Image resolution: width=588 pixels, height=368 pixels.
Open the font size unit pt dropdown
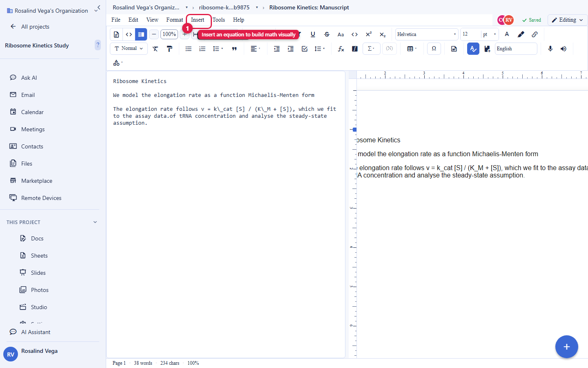490,34
